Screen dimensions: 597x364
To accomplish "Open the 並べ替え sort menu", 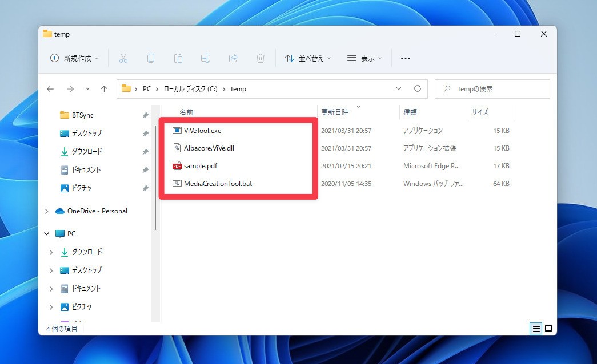I will click(x=308, y=58).
